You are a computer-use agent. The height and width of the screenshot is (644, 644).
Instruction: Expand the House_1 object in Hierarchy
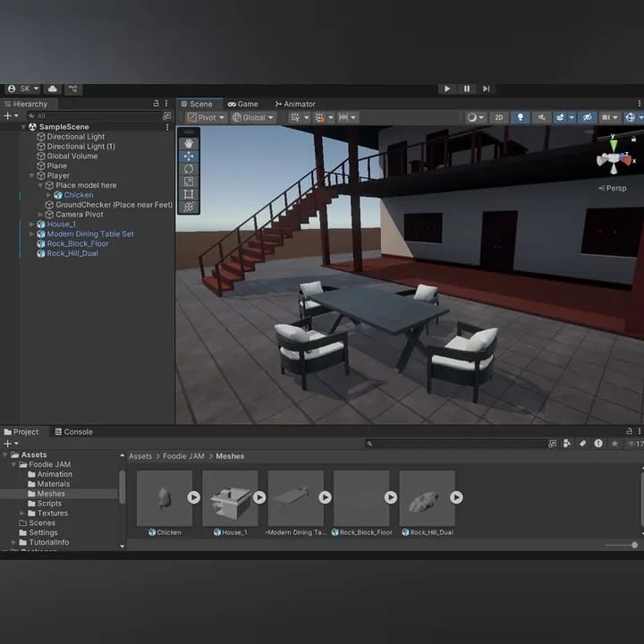point(31,225)
